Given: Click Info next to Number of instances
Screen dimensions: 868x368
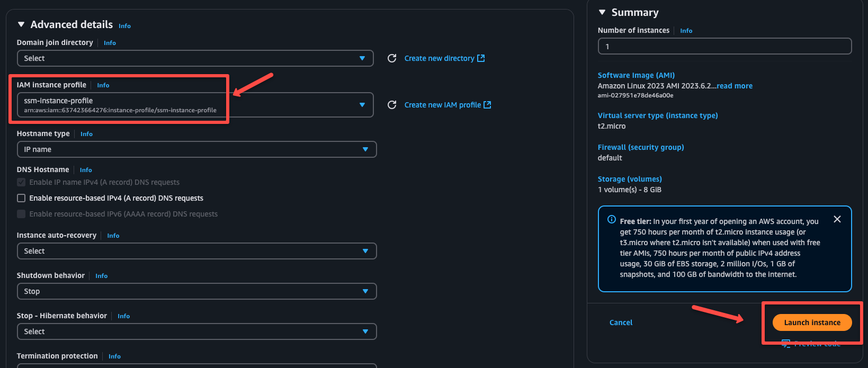Looking at the screenshot, I should pyautogui.click(x=686, y=31).
